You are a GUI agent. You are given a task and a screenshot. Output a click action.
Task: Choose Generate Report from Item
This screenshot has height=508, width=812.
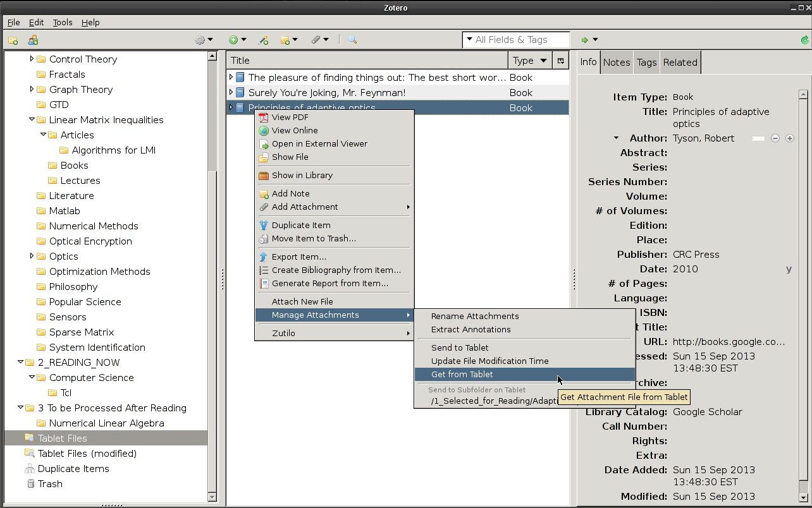[x=335, y=284]
